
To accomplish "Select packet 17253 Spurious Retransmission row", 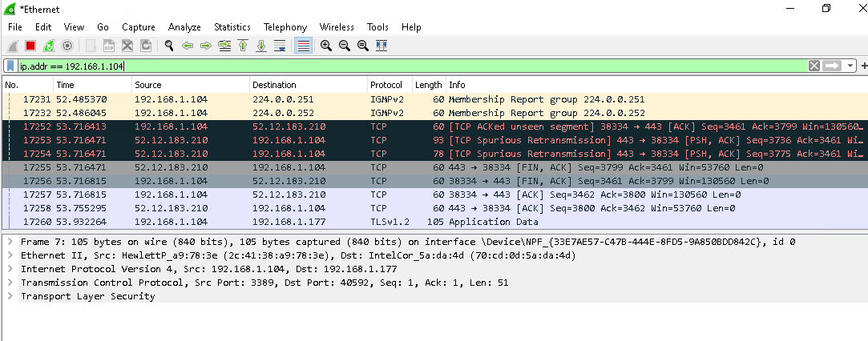I will [x=434, y=140].
